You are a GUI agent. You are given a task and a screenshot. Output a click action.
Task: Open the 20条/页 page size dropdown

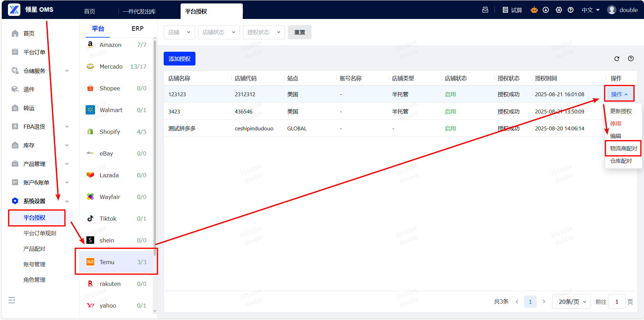click(x=571, y=302)
